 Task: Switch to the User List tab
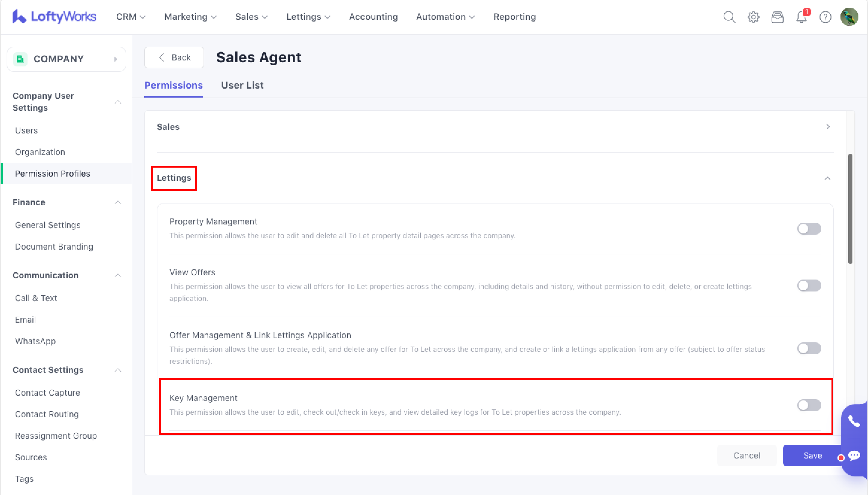(x=242, y=85)
